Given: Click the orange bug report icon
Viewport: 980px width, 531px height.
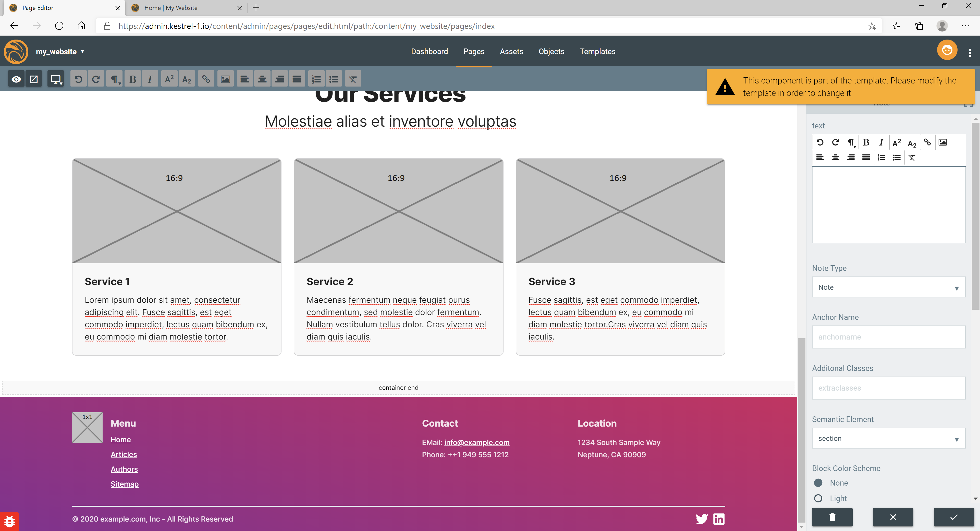Looking at the screenshot, I should [x=9, y=521].
